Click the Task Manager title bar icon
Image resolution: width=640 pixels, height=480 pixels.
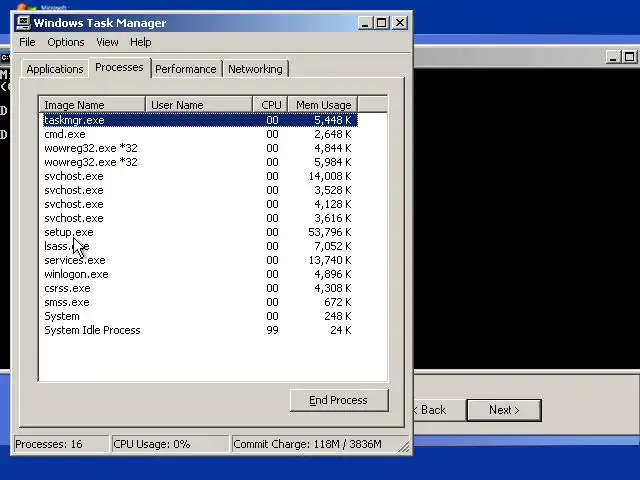click(x=23, y=22)
